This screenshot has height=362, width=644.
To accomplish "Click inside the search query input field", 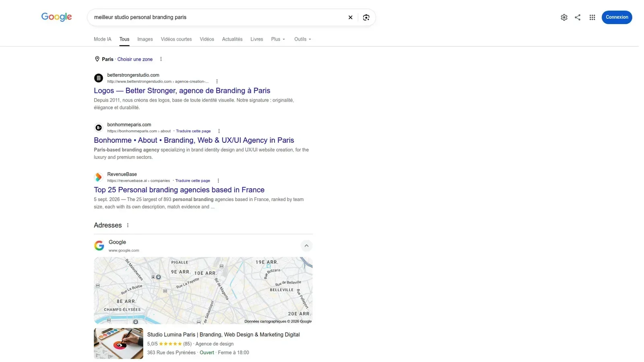I will 217,17.
